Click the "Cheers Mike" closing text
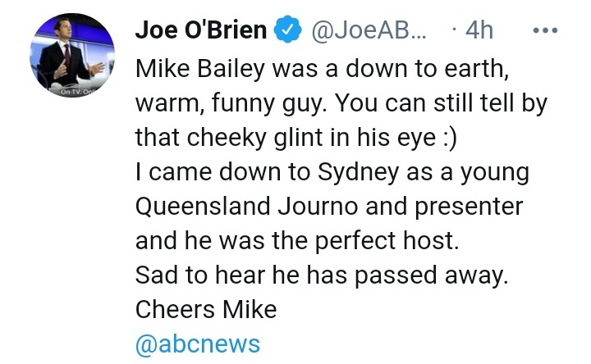Screen dimensions: 591x364 click(x=205, y=311)
